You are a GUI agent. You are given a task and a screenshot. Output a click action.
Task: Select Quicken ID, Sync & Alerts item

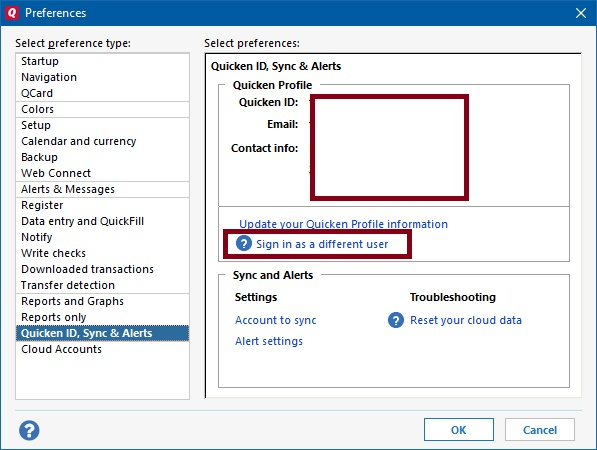pyautogui.click(x=102, y=333)
